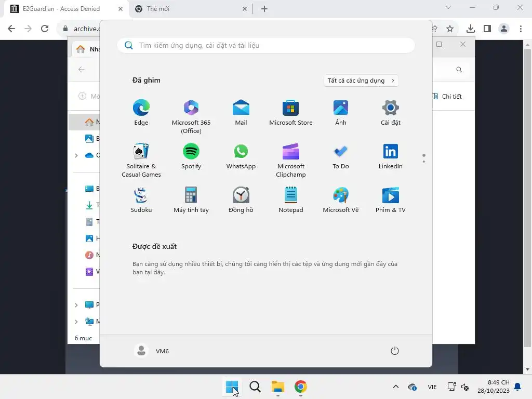
Task: Open Chrome downloads
Action: click(x=471, y=29)
